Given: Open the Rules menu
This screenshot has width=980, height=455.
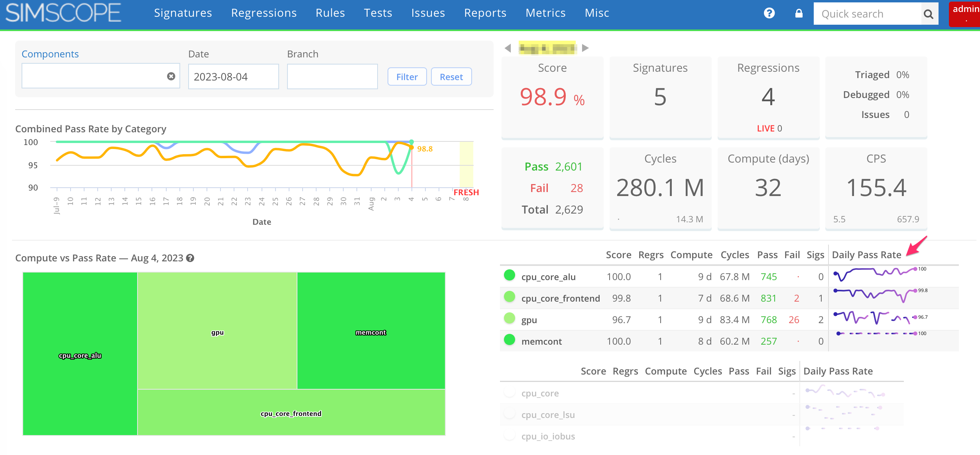Looking at the screenshot, I should (x=330, y=13).
